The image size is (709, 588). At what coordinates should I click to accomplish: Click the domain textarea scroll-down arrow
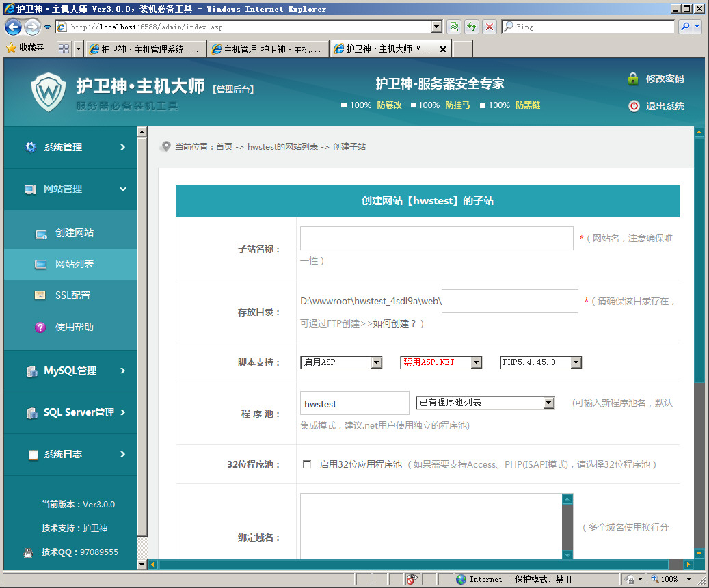tap(567, 554)
